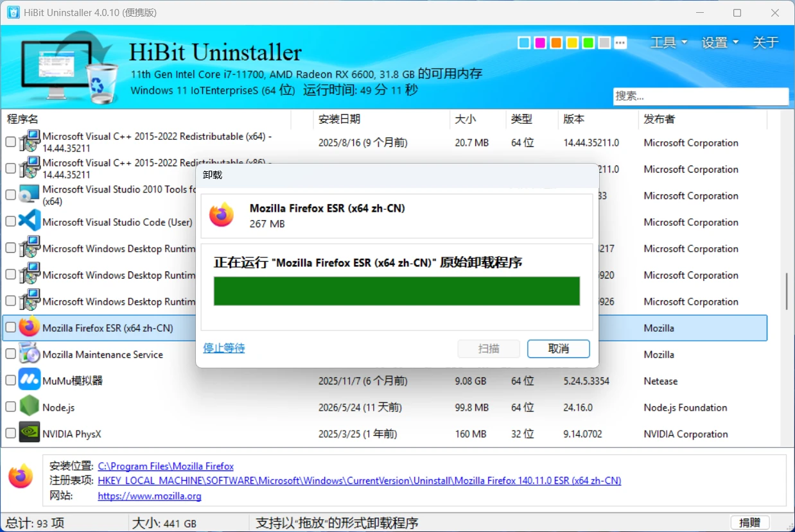Screen dimensions: 795x532
Task: Select the gray theme color swatch
Action: tap(604, 43)
